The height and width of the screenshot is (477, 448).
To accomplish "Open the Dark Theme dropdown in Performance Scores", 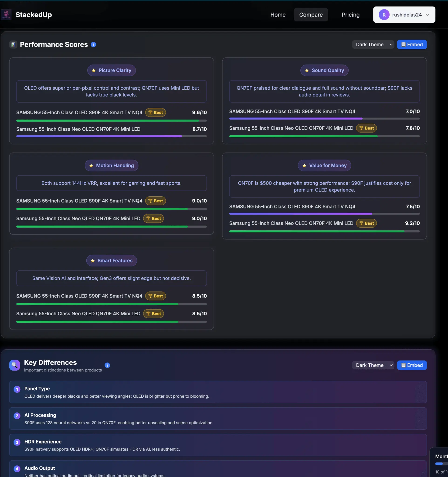I will 373,45.
